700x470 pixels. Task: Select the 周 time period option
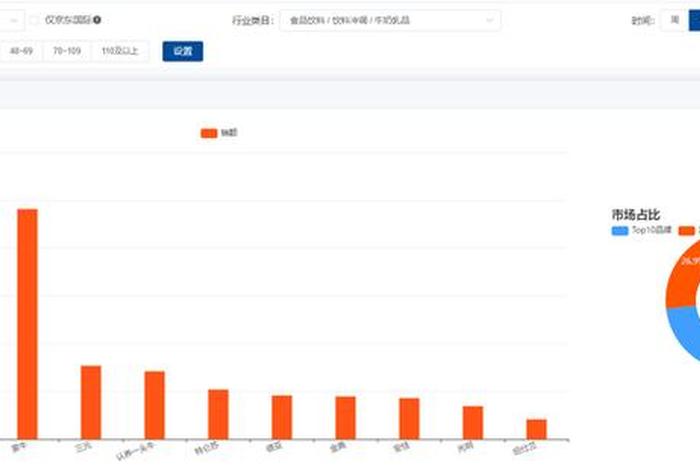675,20
